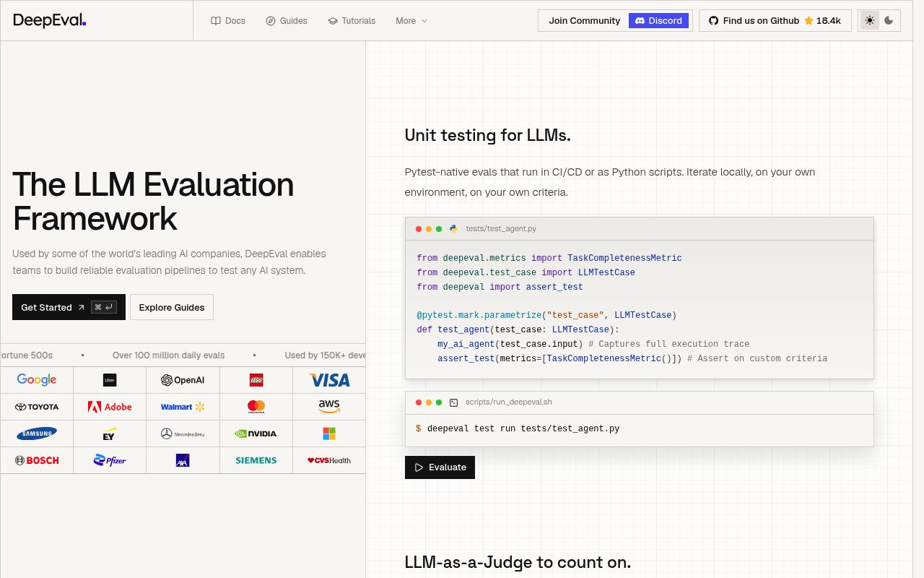Click the 'deepeval test run' terminal command
The height and width of the screenshot is (578, 924).
(x=523, y=428)
